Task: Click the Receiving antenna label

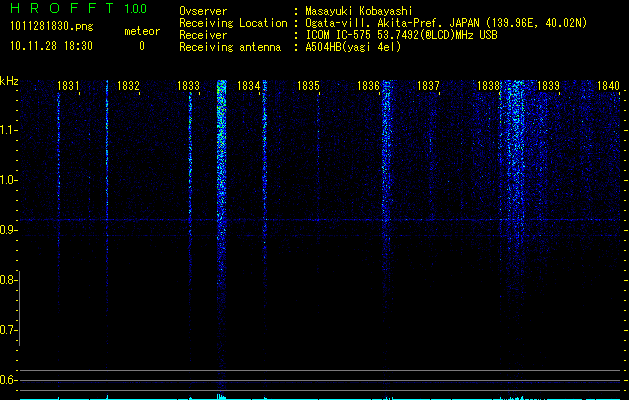Action: point(230,47)
